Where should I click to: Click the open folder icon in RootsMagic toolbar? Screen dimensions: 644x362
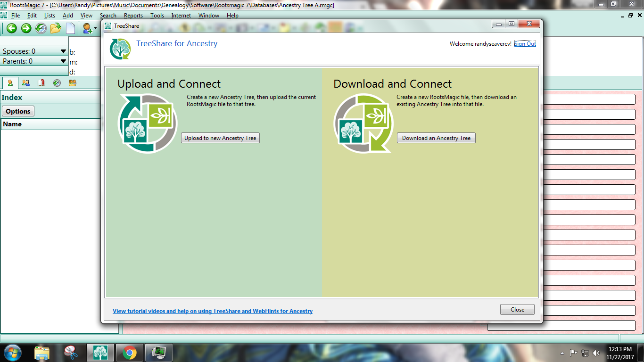point(56,28)
